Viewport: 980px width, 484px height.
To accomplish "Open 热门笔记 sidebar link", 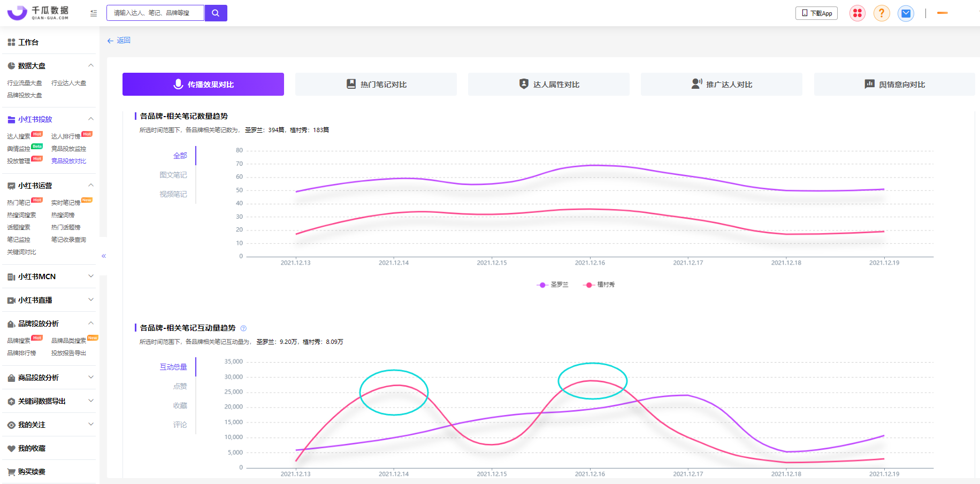I will point(19,203).
